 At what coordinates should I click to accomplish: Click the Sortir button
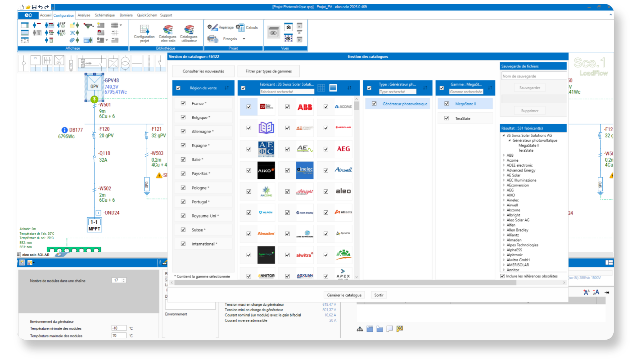pos(379,295)
